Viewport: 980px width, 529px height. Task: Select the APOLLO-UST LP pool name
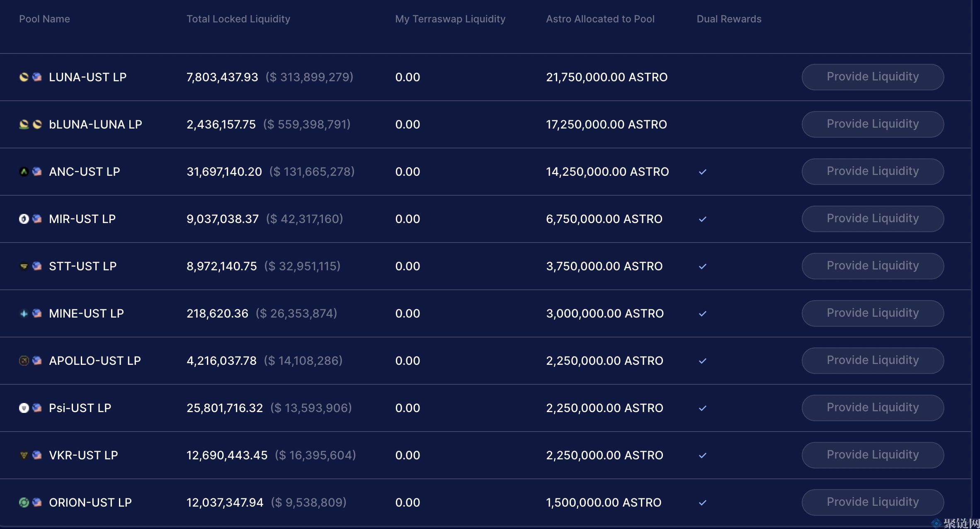tap(95, 361)
